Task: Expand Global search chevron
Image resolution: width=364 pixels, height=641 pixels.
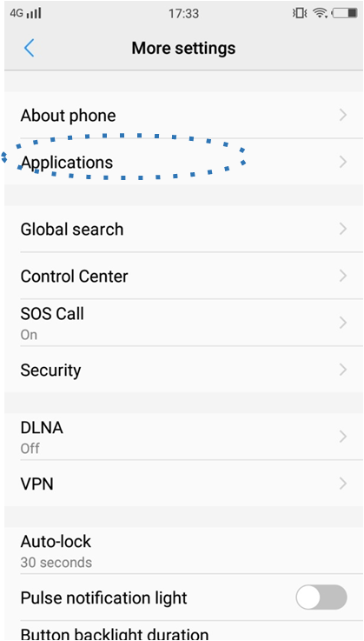Action: coord(343,229)
